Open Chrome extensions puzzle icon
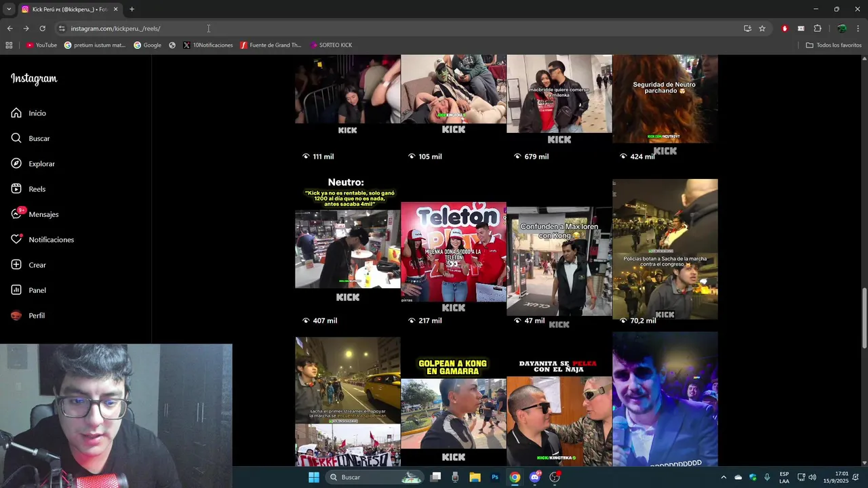868x488 pixels. (x=817, y=28)
